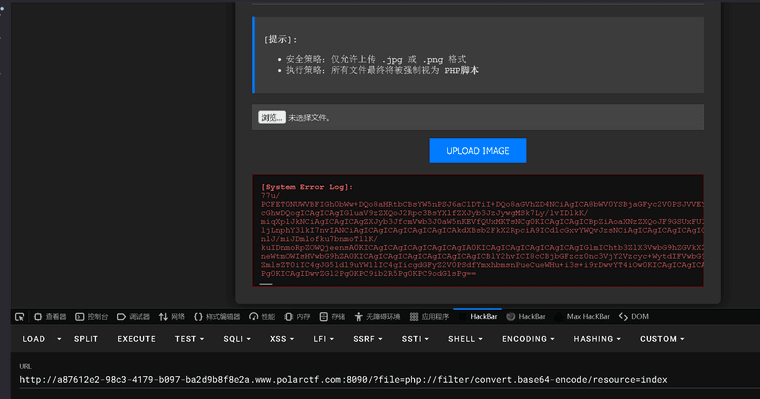The height and width of the screenshot is (399, 760).
Task: Click the last log line ending with Pg==
Action: tap(368, 274)
